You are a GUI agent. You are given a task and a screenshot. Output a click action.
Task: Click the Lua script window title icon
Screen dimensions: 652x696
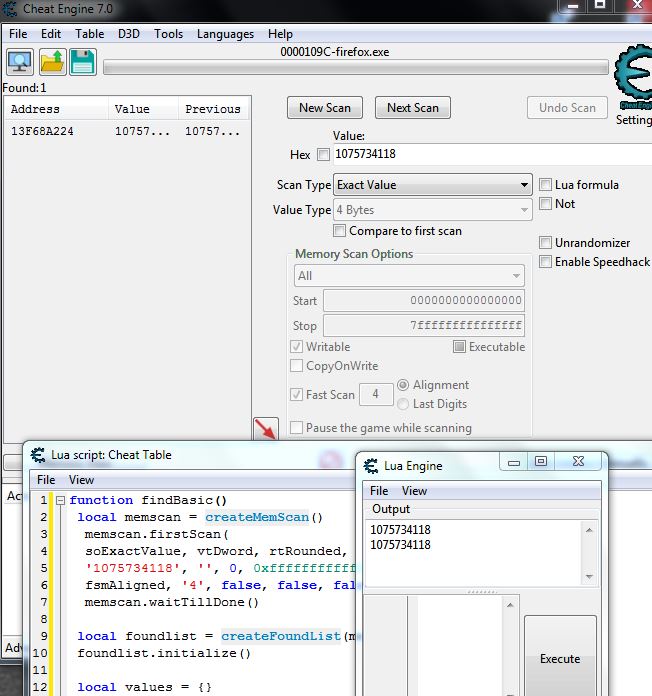[x=37, y=455]
